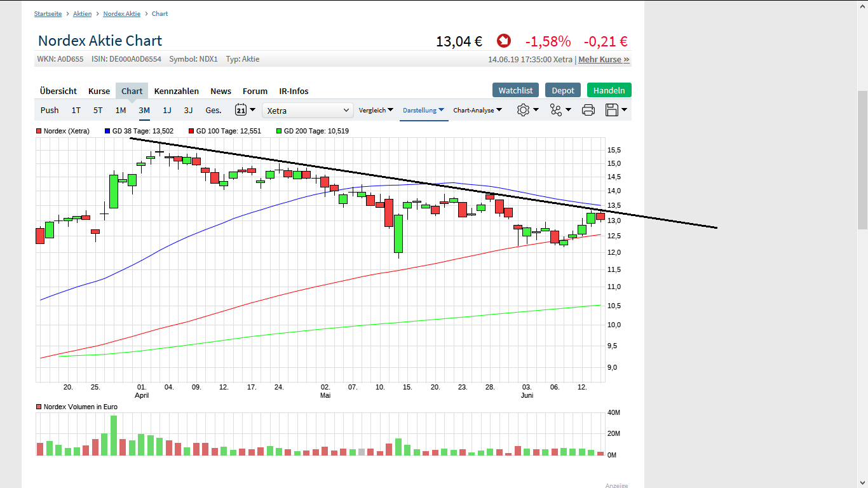
Task: Click the Nordex (Xetra) legend color swatch
Action: (39, 131)
